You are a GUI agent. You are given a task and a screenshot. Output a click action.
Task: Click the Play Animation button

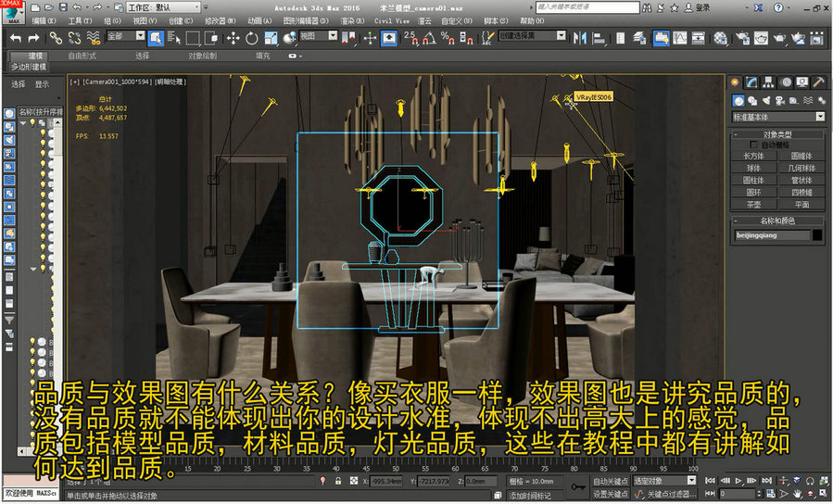tap(738, 481)
